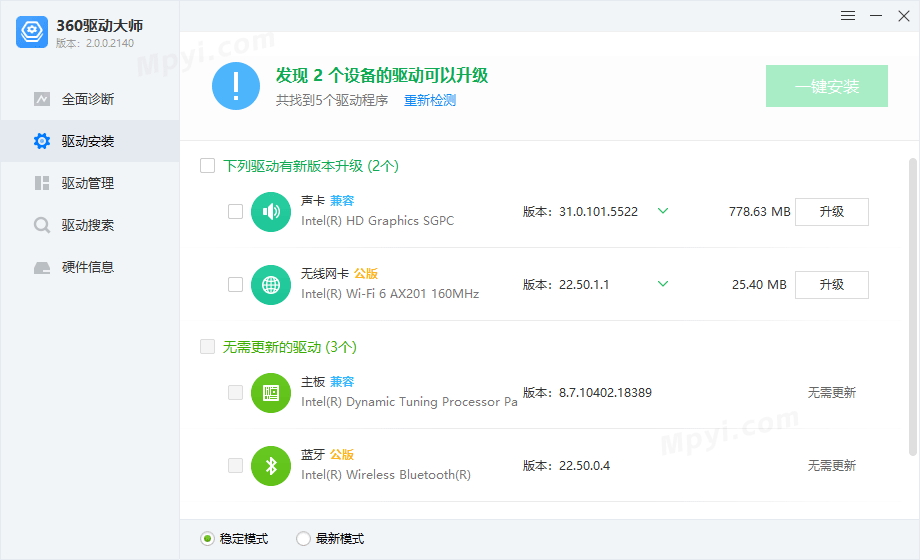
Task: Click Intel(R) Dynamic Tuning Processor name
Action: 410,402
